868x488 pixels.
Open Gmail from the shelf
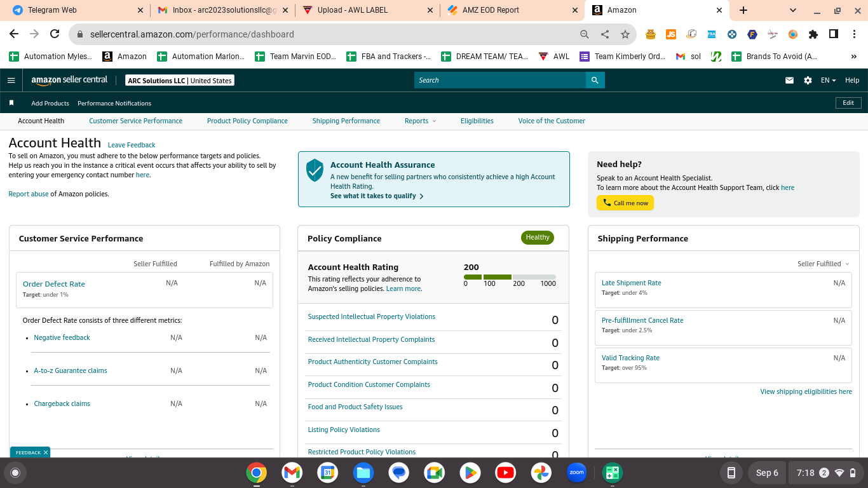pyautogui.click(x=292, y=473)
